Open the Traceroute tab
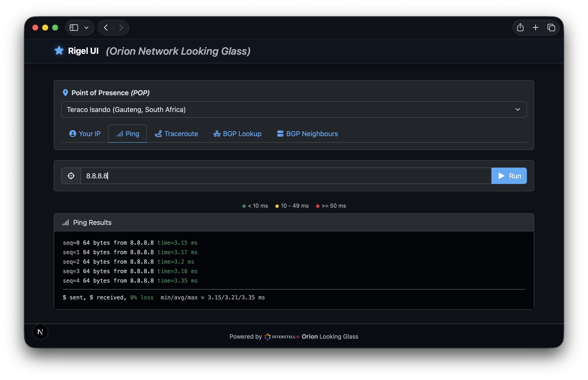 [176, 134]
